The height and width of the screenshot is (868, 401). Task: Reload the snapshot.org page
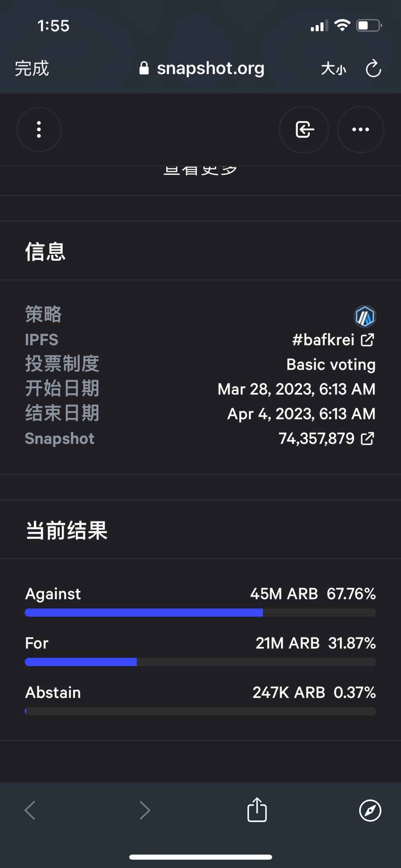373,69
